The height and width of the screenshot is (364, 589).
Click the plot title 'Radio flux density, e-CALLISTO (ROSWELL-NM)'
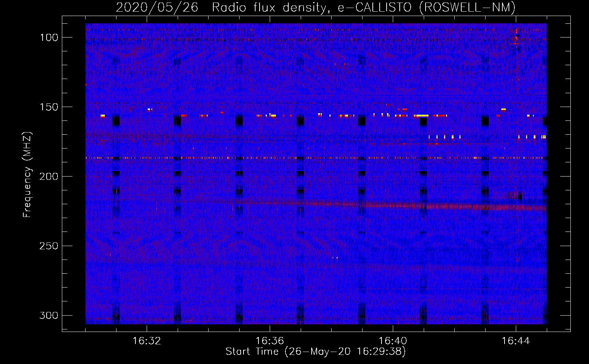[x=364, y=7]
